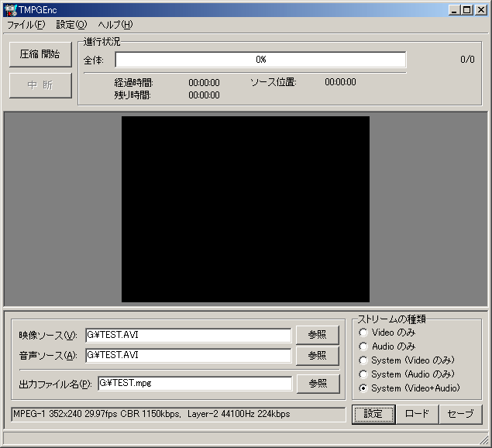Image resolution: width=492 pixels, height=448 pixels.
Task: Close the TMPGEnc window
Action: pyautogui.click(x=481, y=10)
